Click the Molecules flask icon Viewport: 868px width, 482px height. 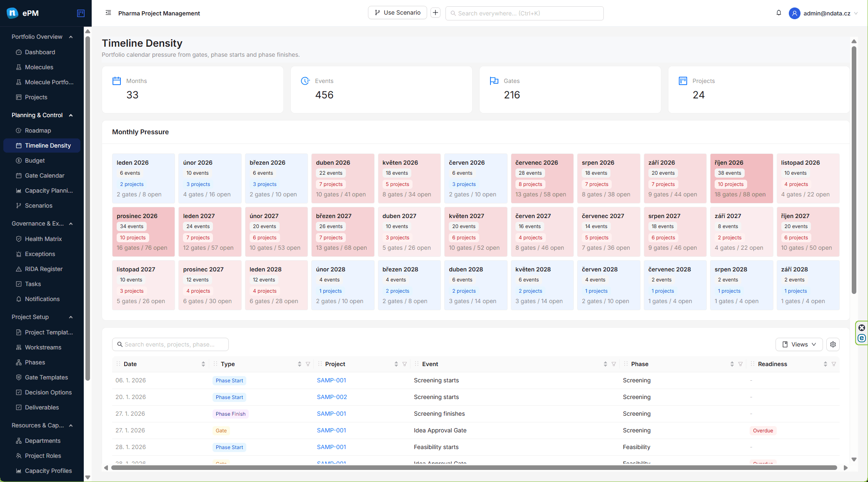click(19, 67)
